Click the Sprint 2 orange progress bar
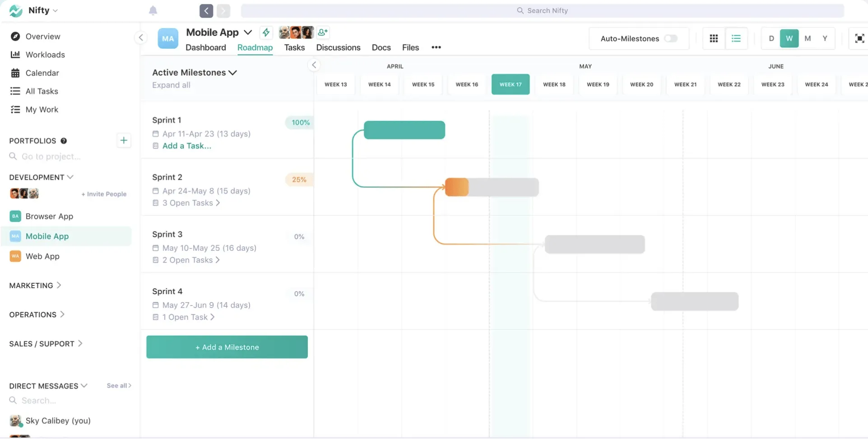 coord(457,187)
